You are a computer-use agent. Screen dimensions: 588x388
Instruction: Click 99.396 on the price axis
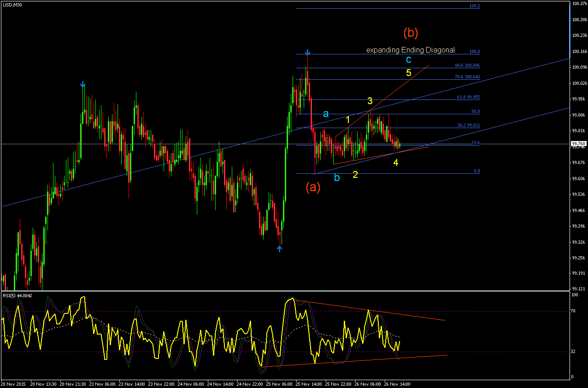[x=578, y=226]
